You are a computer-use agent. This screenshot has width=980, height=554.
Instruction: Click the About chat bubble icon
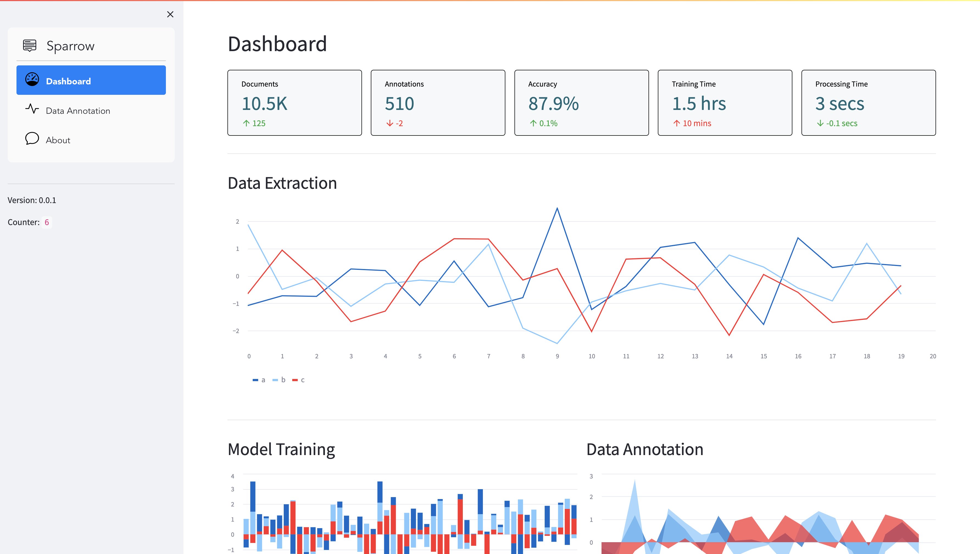coord(32,138)
